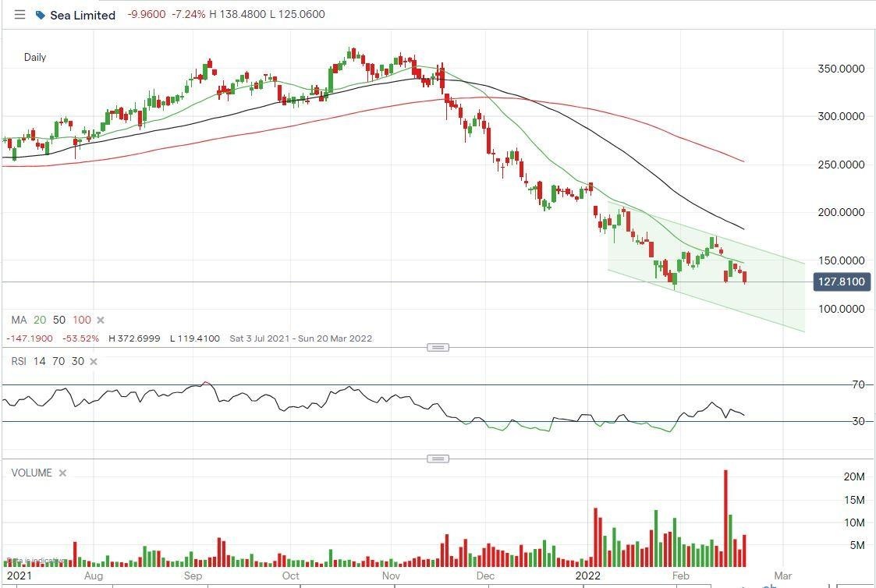Select the Sea Limited instrument name
This screenshot has height=588, width=876.
point(83,15)
